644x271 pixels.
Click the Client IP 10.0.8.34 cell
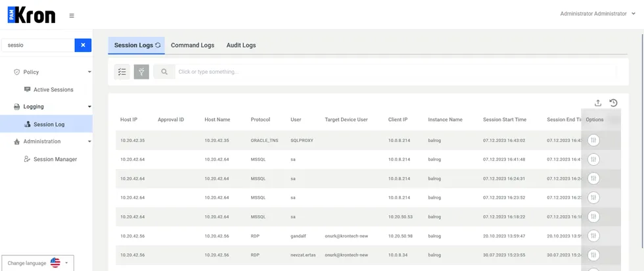pos(398,255)
